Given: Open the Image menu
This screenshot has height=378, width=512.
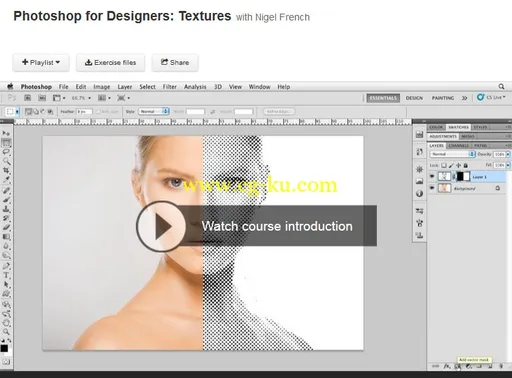Looking at the screenshot, I should tap(102, 87).
